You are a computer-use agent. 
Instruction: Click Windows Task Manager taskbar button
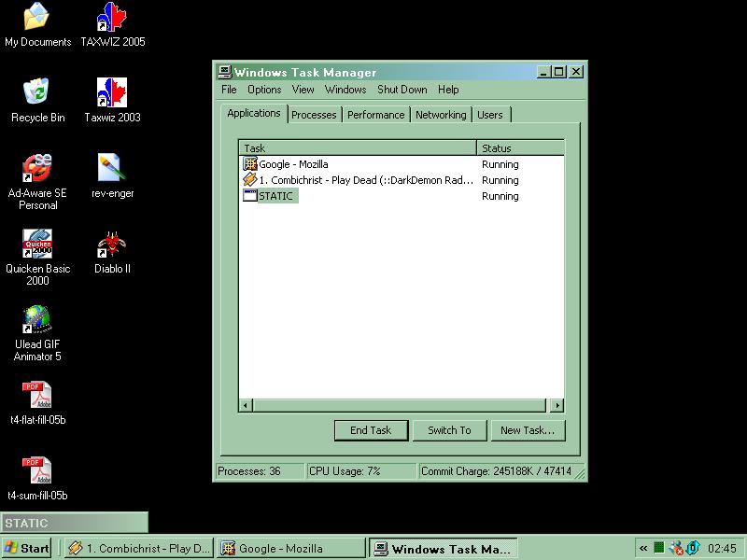(443, 549)
